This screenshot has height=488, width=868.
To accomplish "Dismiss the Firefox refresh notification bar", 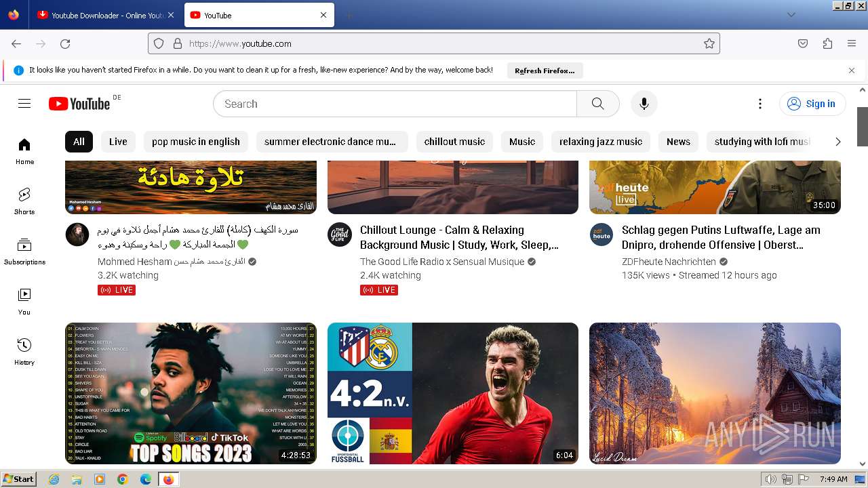I will 852,70.
